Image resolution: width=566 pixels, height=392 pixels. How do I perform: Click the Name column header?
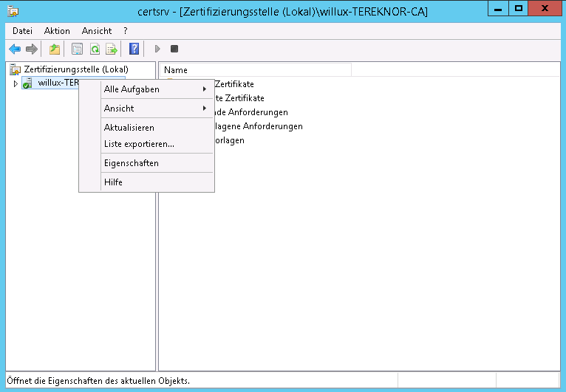[x=176, y=70]
